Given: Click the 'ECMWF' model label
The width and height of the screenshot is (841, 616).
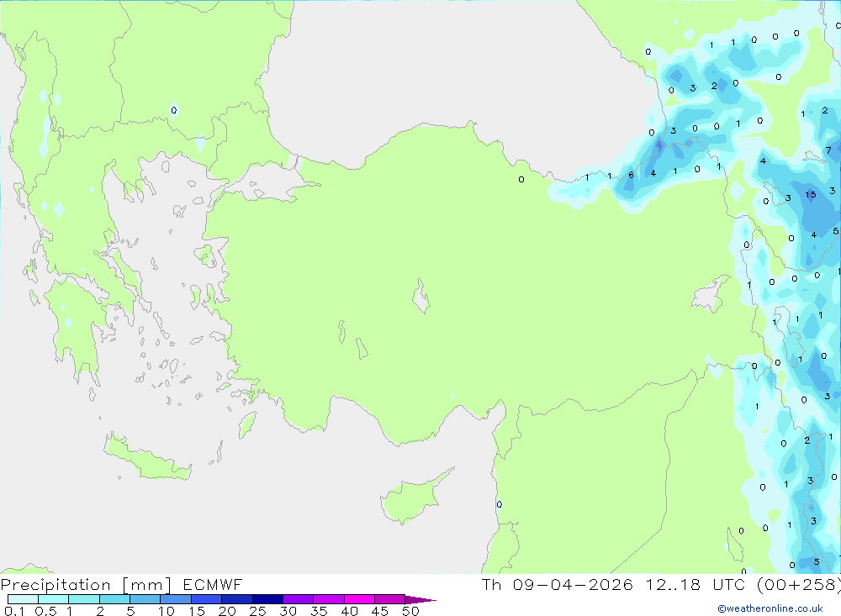Looking at the screenshot, I should coord(213,584).
